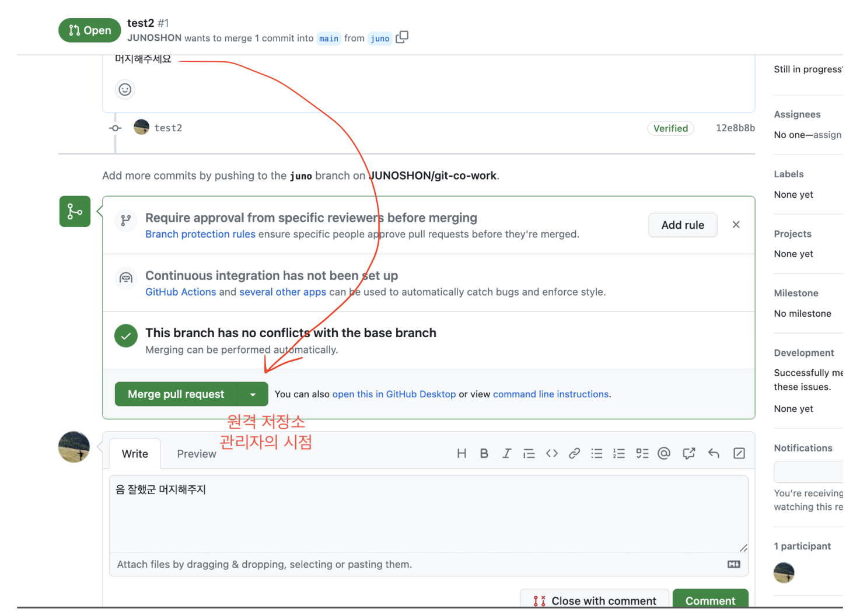Image resolution: width=853 pixels, height=616 pixels.
Task: Click open this in GitHub Desktop link
Action: click(394, 394)
